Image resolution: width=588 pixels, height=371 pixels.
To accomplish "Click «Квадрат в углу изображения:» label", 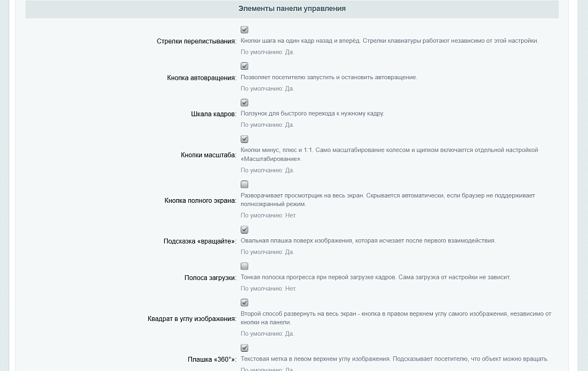I will tap(192, 319).
